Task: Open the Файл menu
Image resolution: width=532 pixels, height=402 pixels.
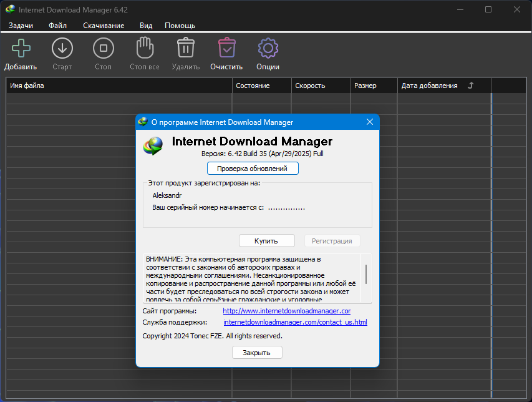Action: click(57, 26)
